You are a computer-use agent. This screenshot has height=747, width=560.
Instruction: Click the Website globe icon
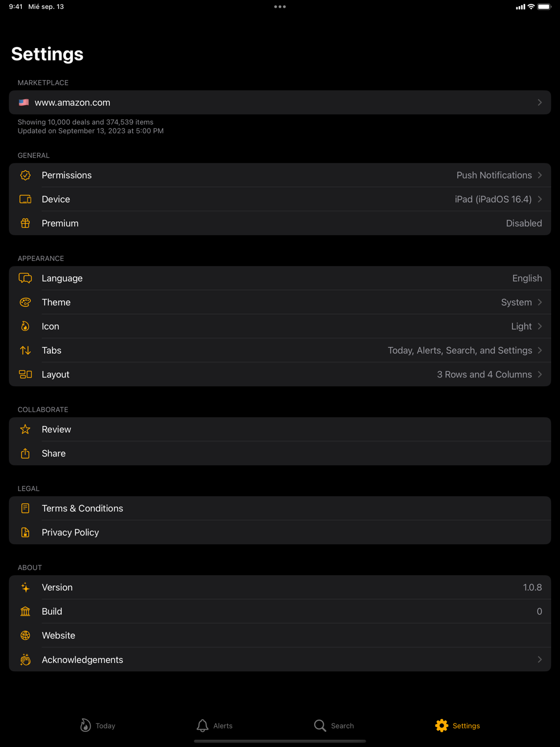tap(25, 636)
